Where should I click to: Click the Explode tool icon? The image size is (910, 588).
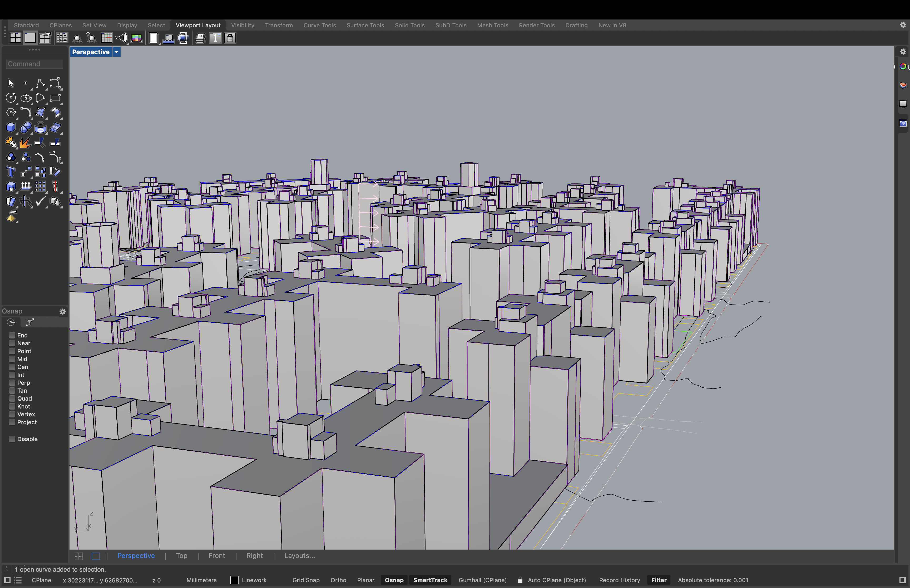tap(25, 142)
